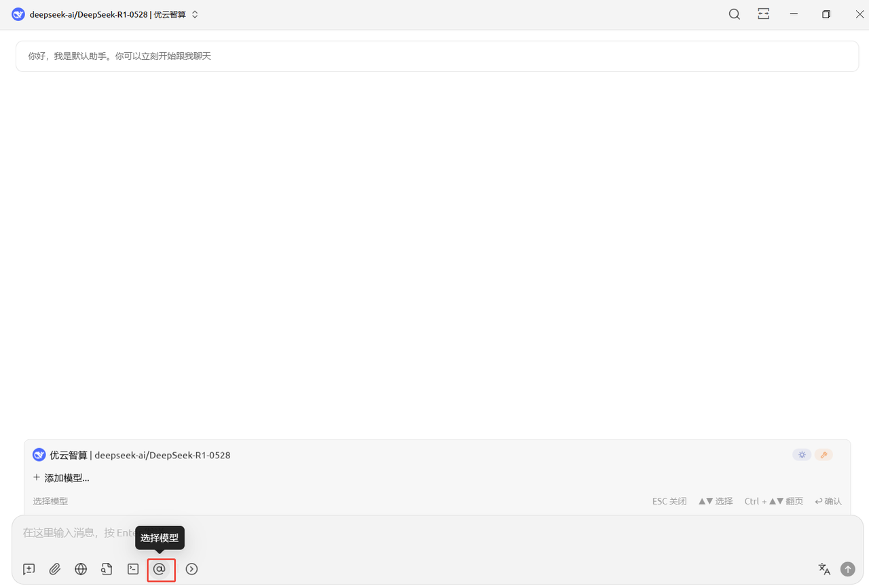Click the orange wrench tag on model row
The height and width of the screenshot is (588, 869).
pos(824,455)
